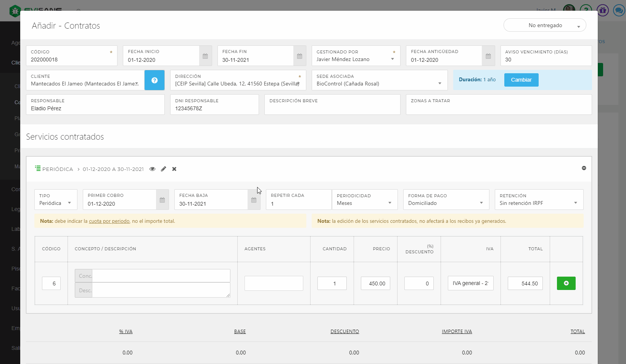Image resolution: width=626 pixels, height=364 pixels.
Task: Open the Fecha Inicio calendar picker
Action: [x=205, y=56]
